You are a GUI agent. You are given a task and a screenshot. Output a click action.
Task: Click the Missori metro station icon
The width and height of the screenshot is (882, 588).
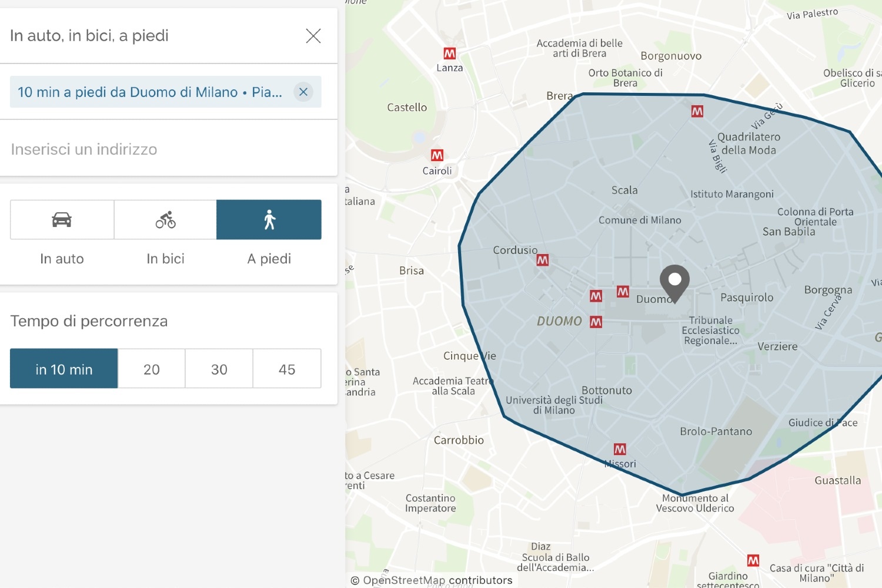[x=620, y=449]
